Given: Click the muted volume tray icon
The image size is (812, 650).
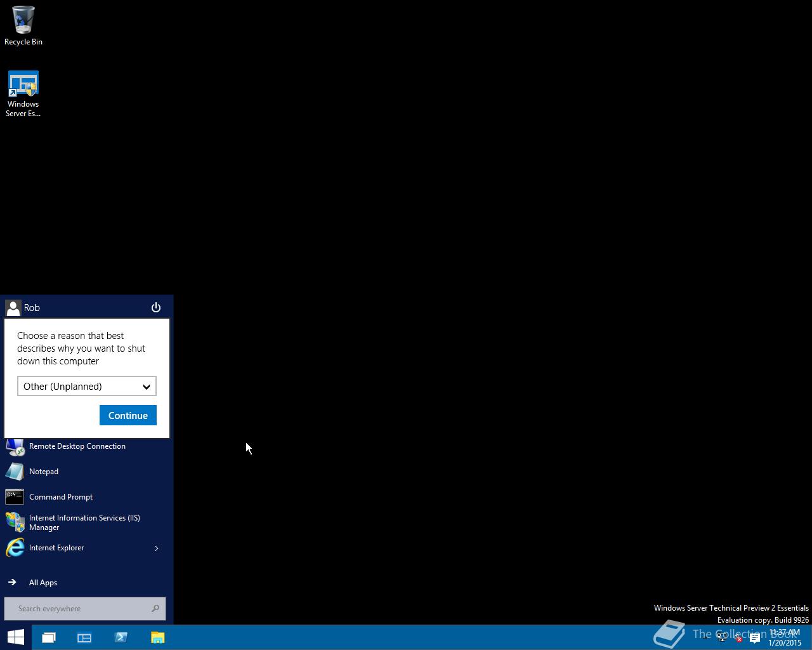Looking at the screenshot, I should pos(738,638).
